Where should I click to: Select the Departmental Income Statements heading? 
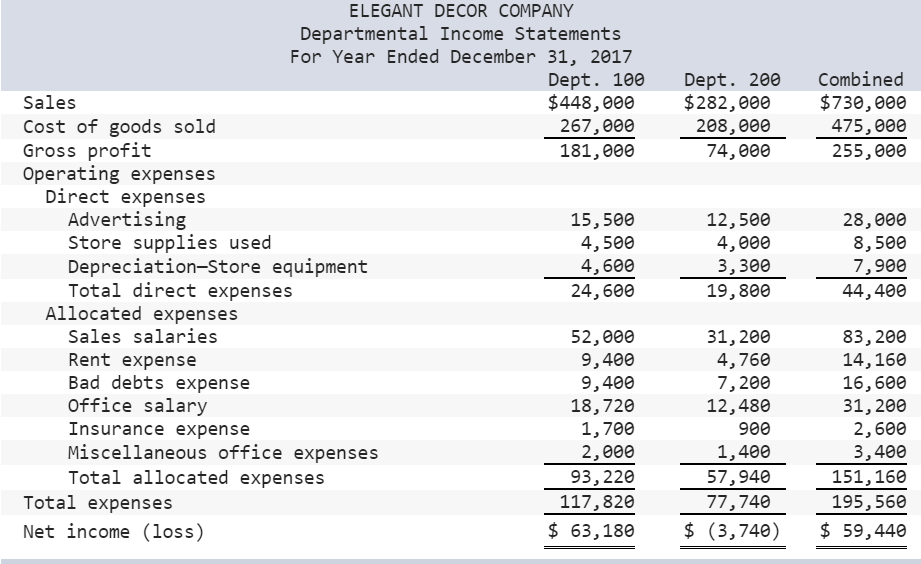(x=460, y=34)
